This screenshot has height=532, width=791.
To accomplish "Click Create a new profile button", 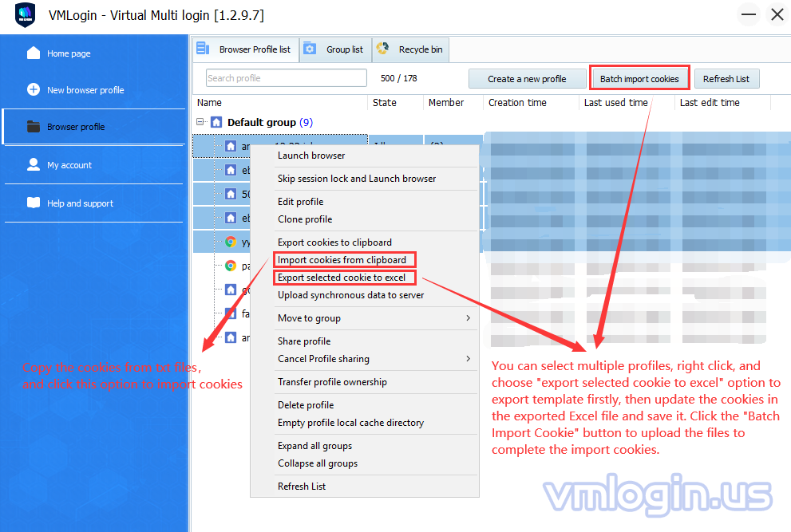I will [x=527, y=79].
